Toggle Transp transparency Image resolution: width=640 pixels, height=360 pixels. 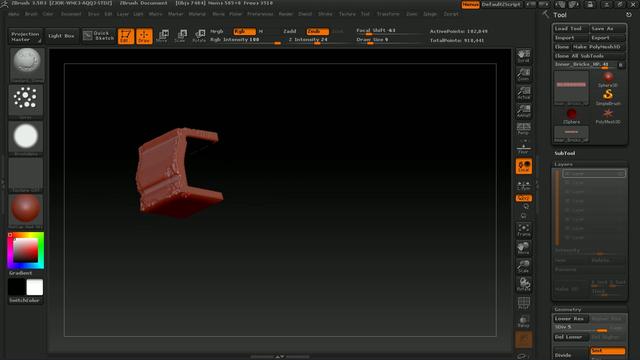coord(524,321)
